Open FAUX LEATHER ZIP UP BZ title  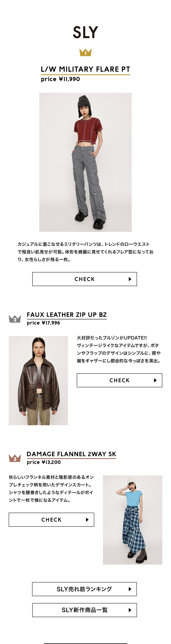coord(67,315)
